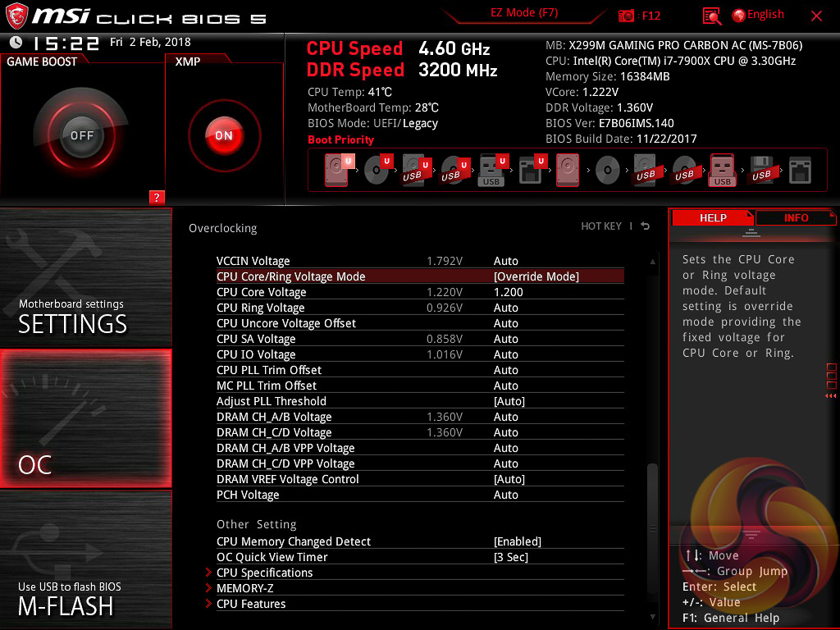Click the back arrow next to HOT KEY
Screen dimensions: 840x630
(x=646, y=226)
